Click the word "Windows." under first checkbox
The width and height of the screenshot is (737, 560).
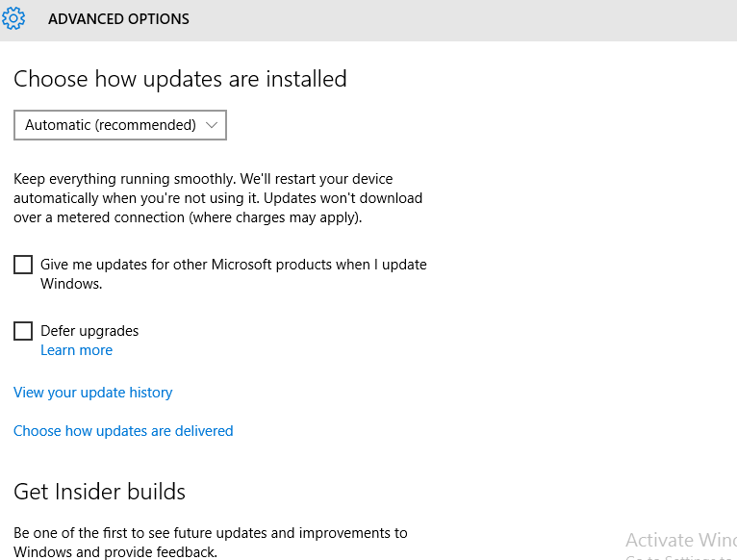(71, 284)
